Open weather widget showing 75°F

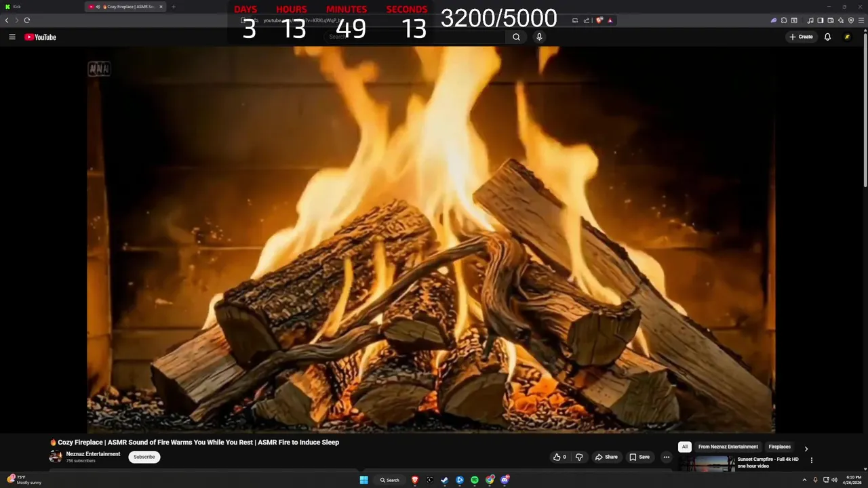(x=24, y=479)
